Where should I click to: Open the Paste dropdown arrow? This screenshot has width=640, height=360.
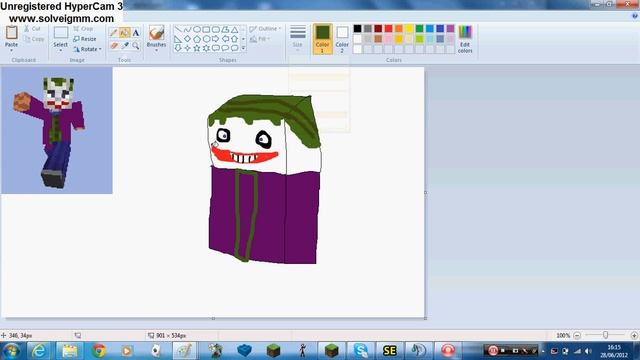tap(11, 50)
